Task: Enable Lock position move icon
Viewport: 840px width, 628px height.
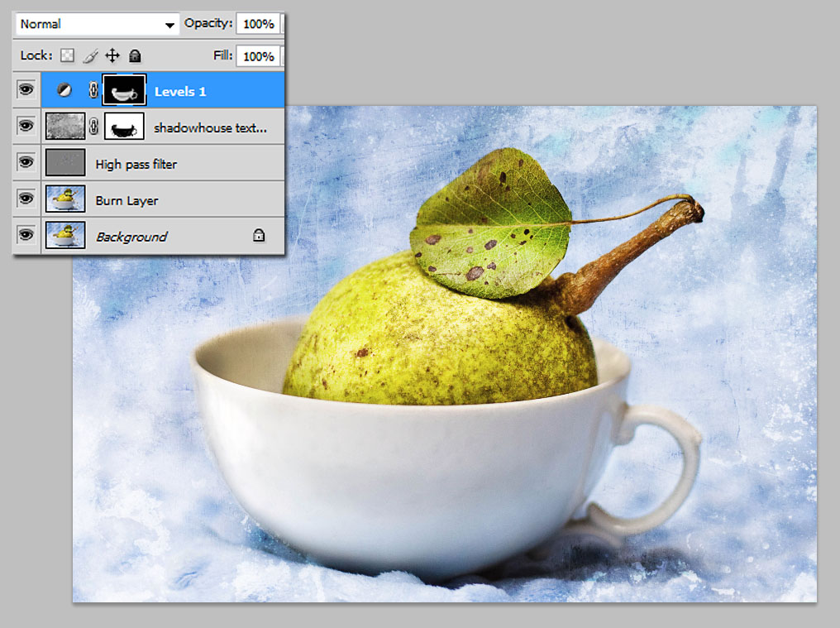Action: click(x=112, y=55)
